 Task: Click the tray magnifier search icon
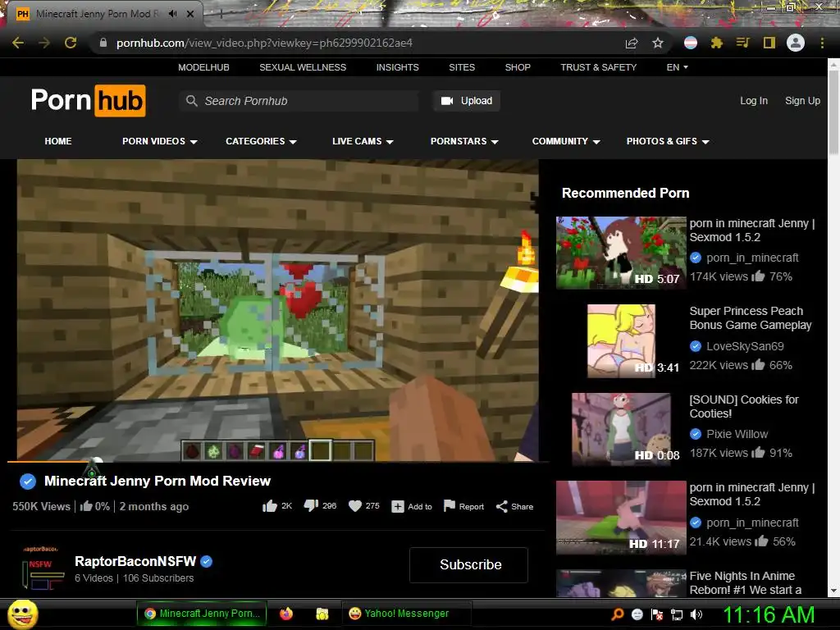618,614
